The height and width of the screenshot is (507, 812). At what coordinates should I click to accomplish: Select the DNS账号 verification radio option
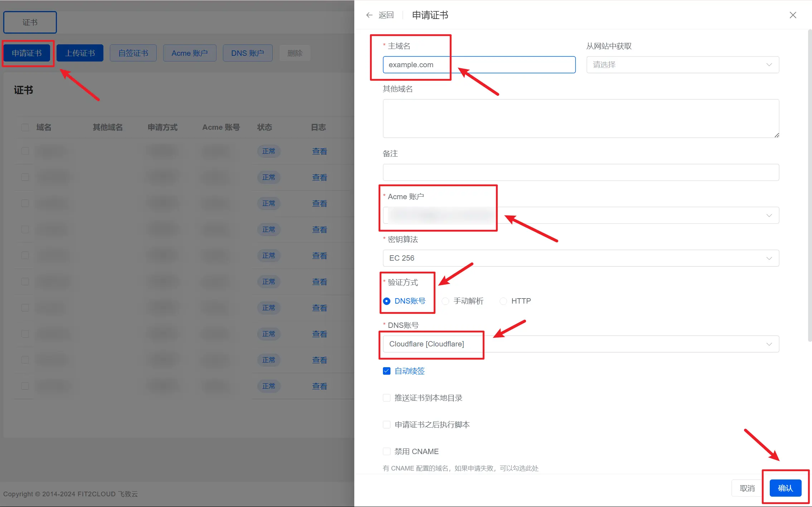(387, 301)
